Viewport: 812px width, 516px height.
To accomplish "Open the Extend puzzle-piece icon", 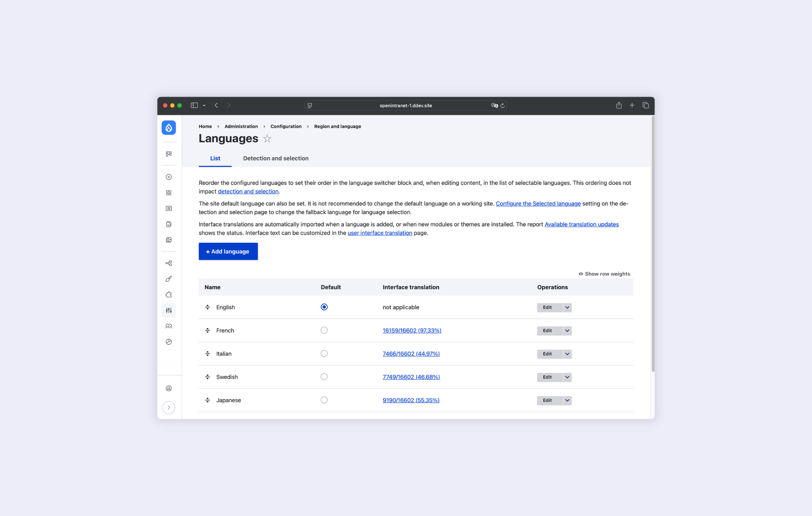I will [168, 294].
